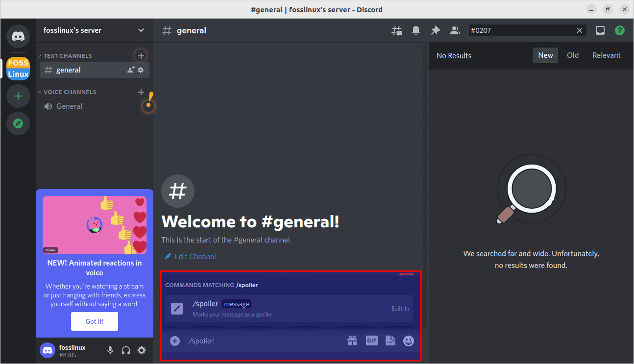Click the Welcome to #general! heading

pyautogui.click(x=250, y=222)
